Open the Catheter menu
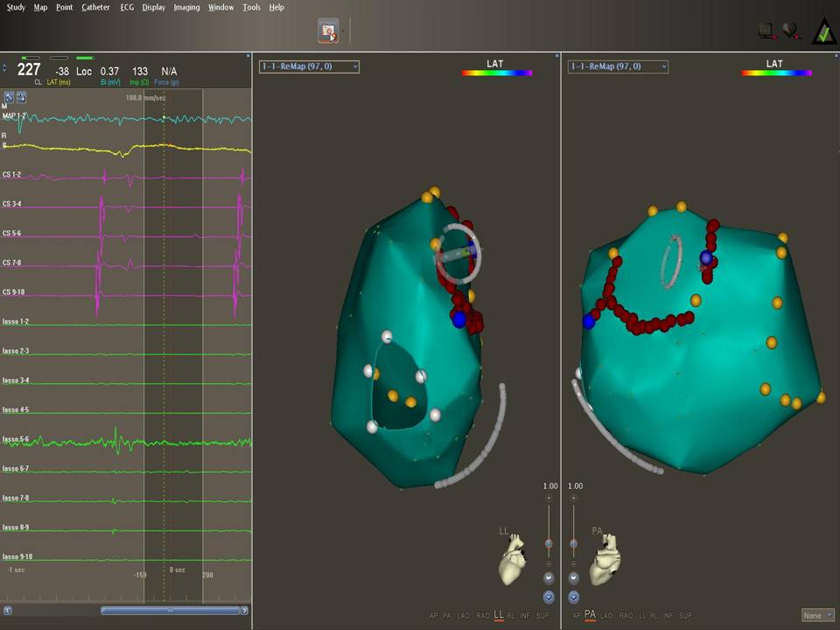Viewport: 840px width, 630px height. point(95,7)
